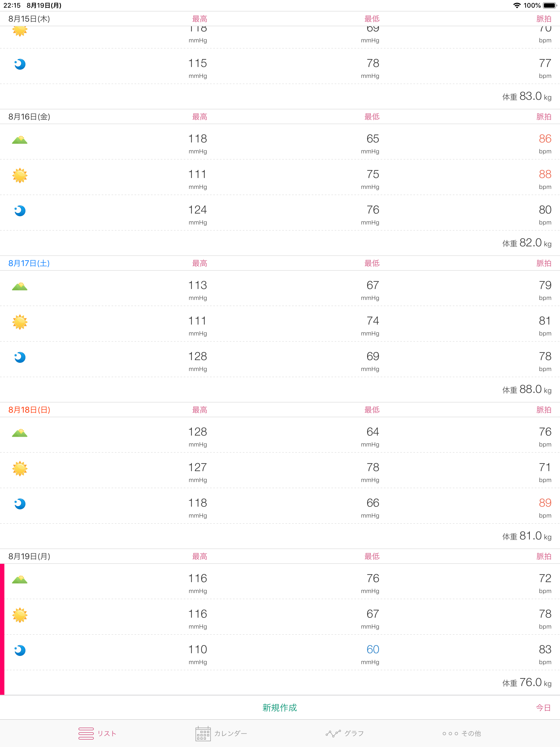The image size is (560, 747).
Task: Click the pink today indicator bar
Action: click(x=2, y=628)
